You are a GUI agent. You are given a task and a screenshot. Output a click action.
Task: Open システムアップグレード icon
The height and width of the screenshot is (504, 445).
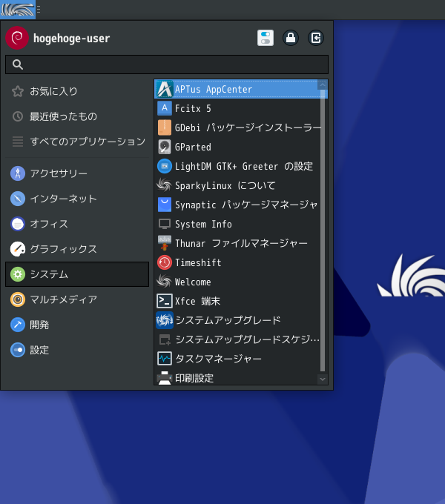click(x=165, y=320)
